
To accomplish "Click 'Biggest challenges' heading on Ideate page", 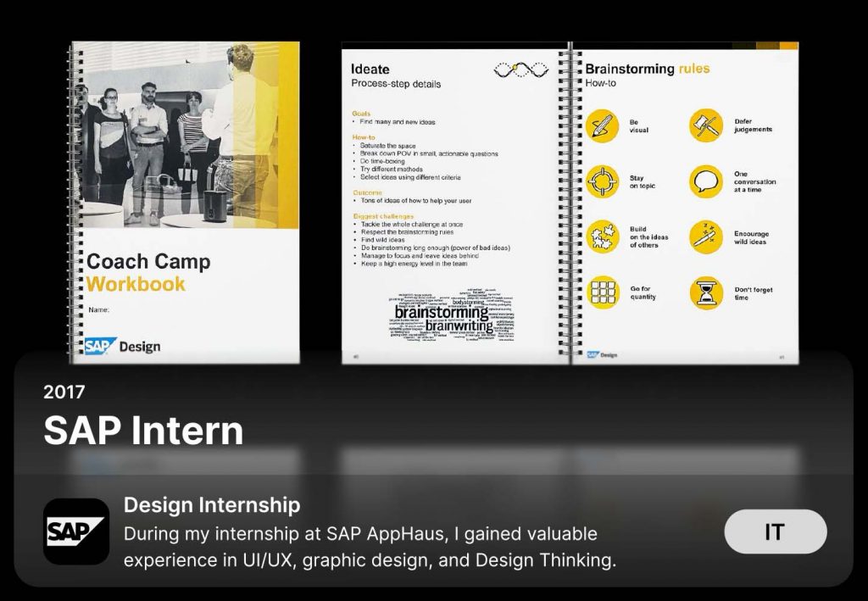I will click(383, 216).
